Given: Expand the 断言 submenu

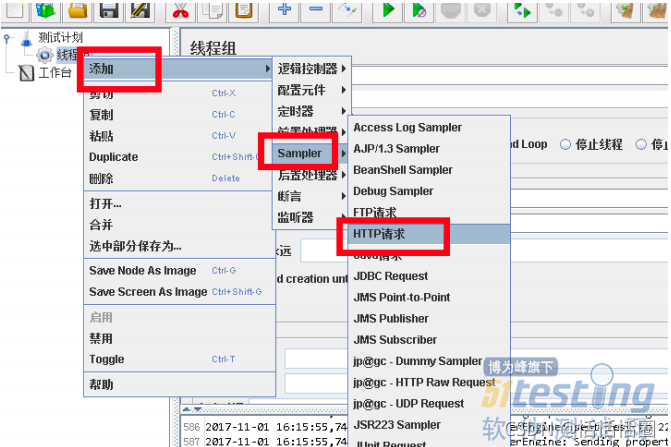Looking at the screenshot, I should 312,196.
